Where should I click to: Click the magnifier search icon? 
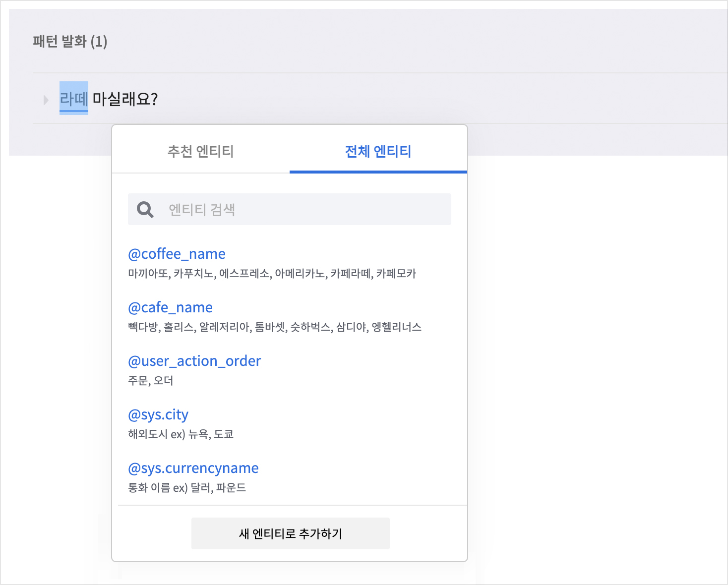pos(145,210)
